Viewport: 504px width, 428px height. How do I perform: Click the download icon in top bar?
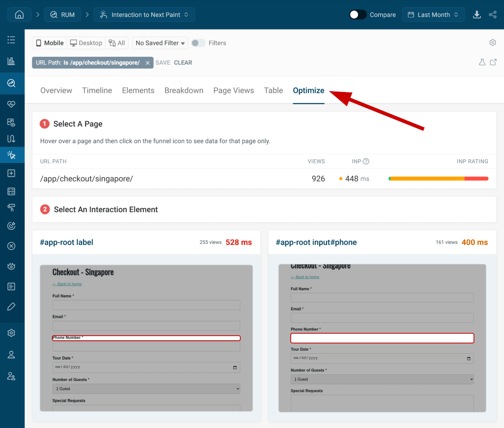coord(477,14)
